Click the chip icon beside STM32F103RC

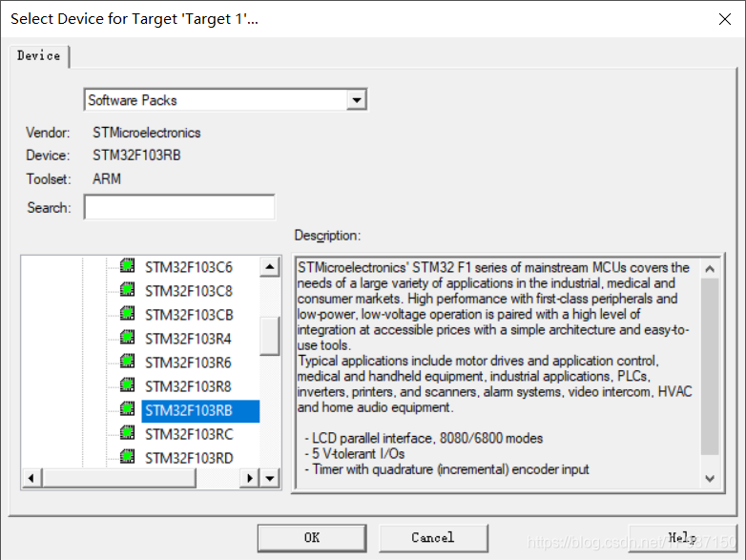click(x=127, y=432)
